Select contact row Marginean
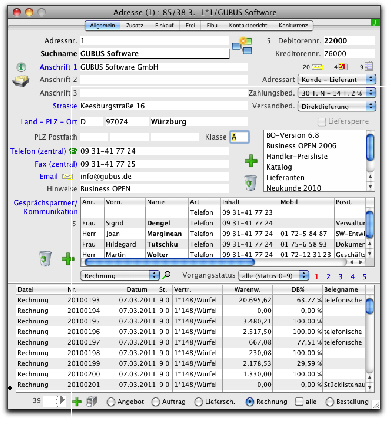391x424 pixels. coord(223,234)
